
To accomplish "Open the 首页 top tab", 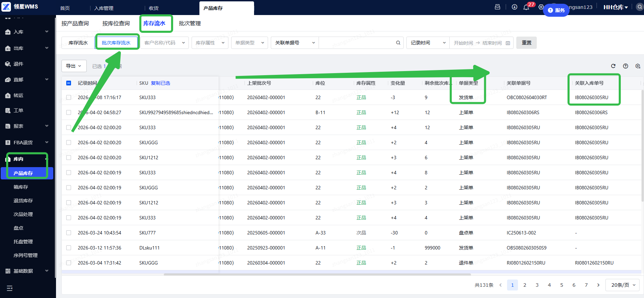I will (x=65, y=8).
